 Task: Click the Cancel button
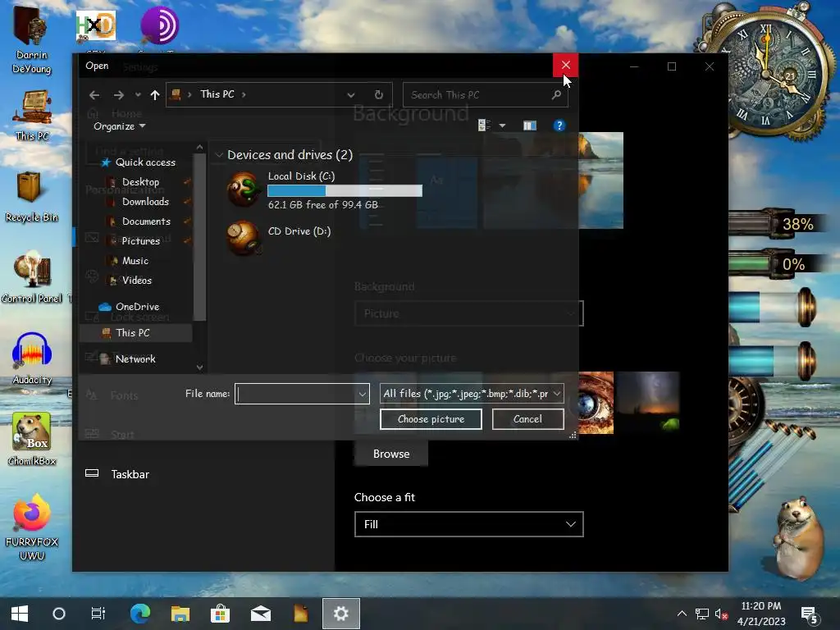pyautogui.click(x=527, y=419)
